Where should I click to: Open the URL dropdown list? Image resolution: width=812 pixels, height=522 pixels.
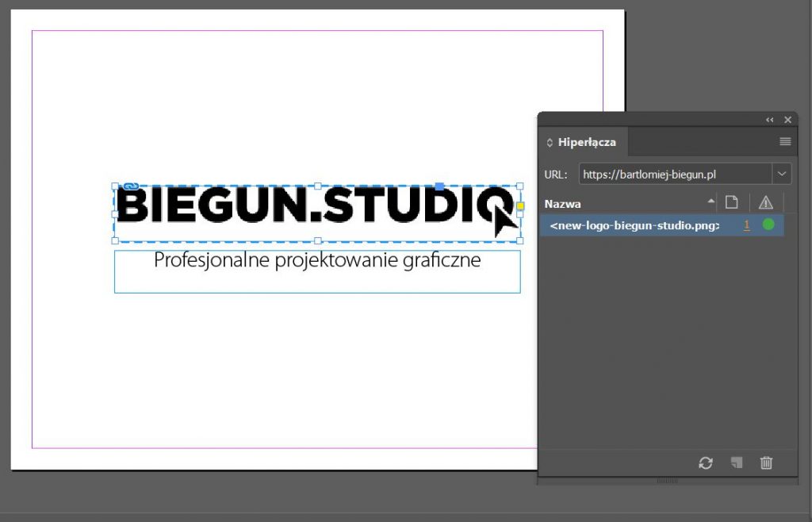pos(782,175)
